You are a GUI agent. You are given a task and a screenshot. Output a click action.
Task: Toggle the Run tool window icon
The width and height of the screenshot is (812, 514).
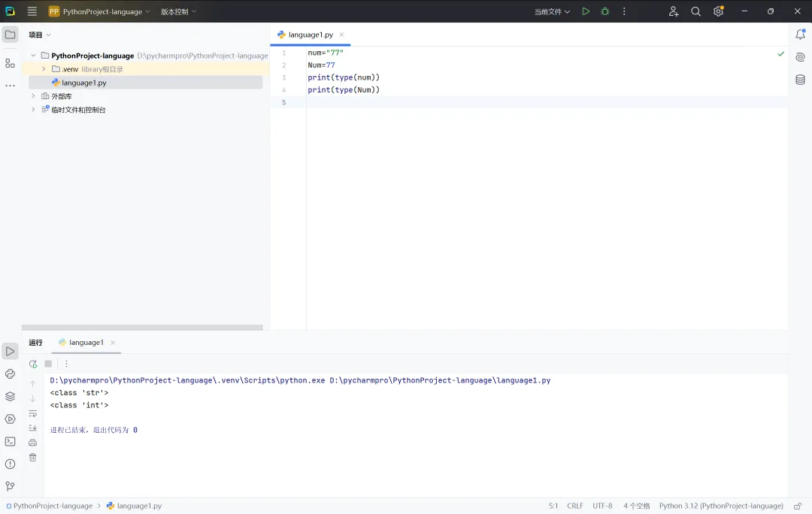10,352
